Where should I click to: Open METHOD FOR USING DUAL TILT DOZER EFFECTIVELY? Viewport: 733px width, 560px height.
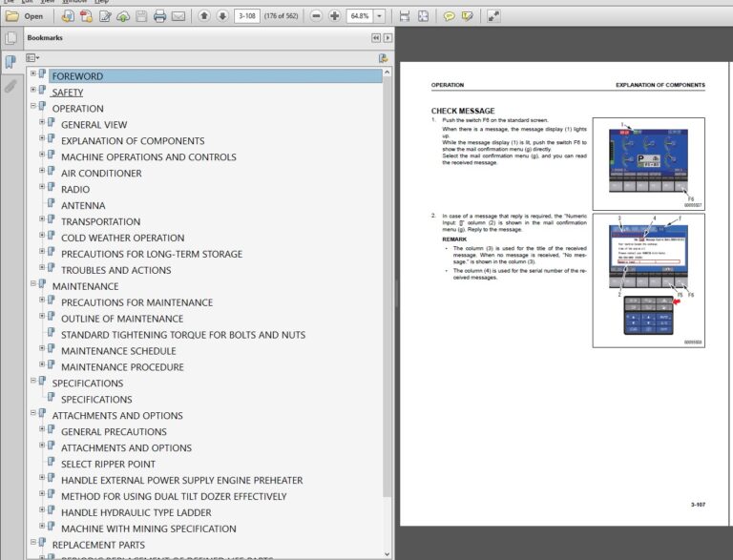(x=174, y=496)
